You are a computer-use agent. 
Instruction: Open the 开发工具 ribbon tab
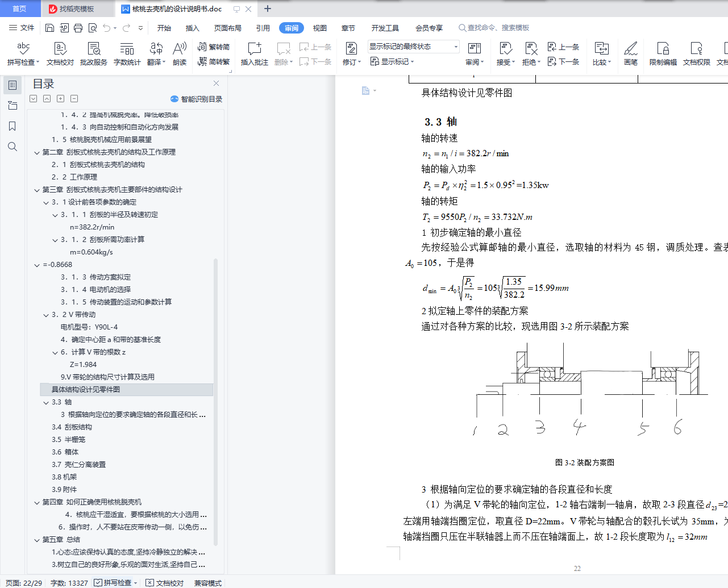[385, 28]
